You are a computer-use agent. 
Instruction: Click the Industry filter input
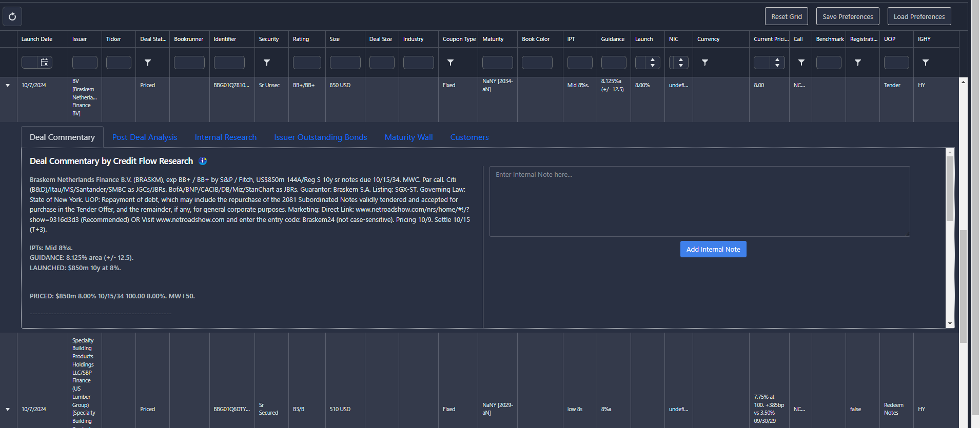tap(419, 63)
